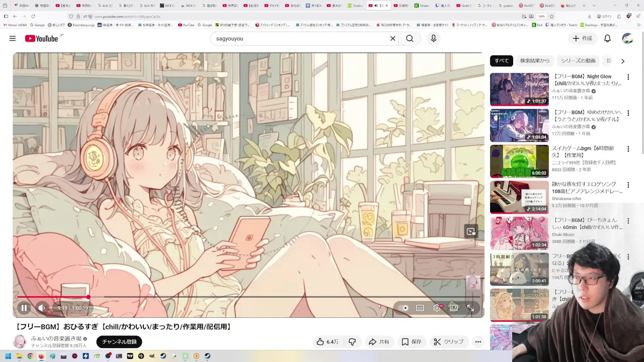The image size is (644, 362).
Task: Open options for Shuki Music video
Action: (x=628, y=221)
